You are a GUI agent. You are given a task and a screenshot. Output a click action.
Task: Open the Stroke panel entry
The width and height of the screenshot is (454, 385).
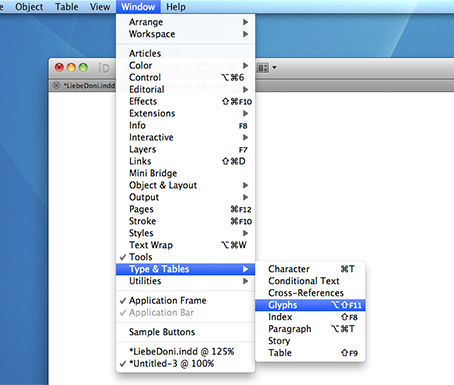[185, 221]
